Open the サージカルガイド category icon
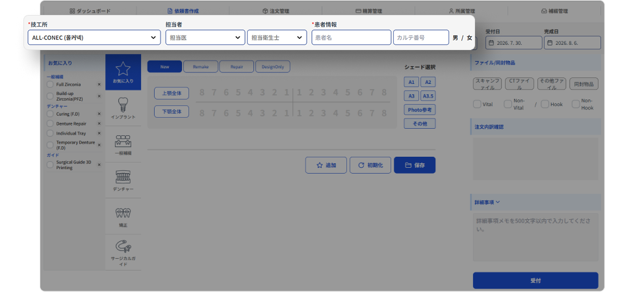Image resolution: width=644 pixels, height=292 pixels. click(123, 252)
